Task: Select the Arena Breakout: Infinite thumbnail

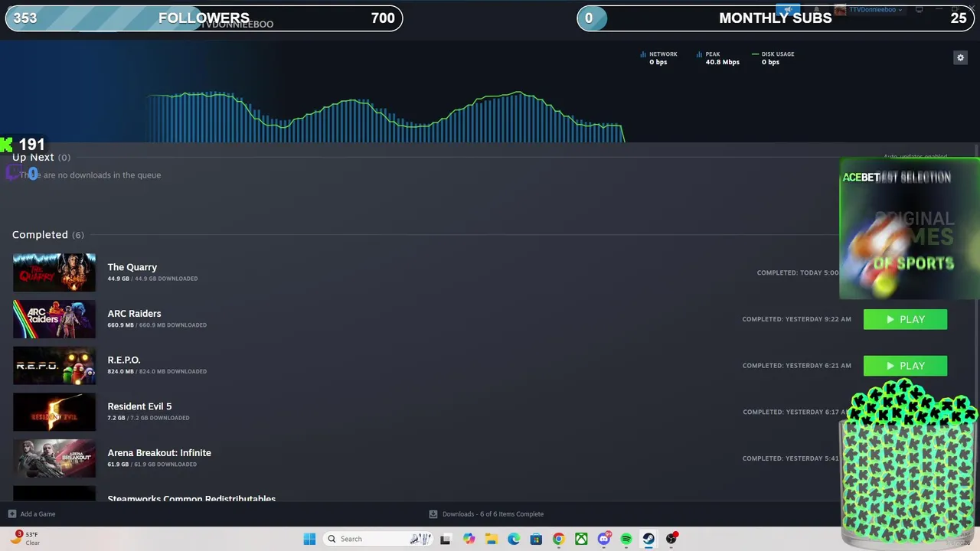Action: tap(54, 458)
